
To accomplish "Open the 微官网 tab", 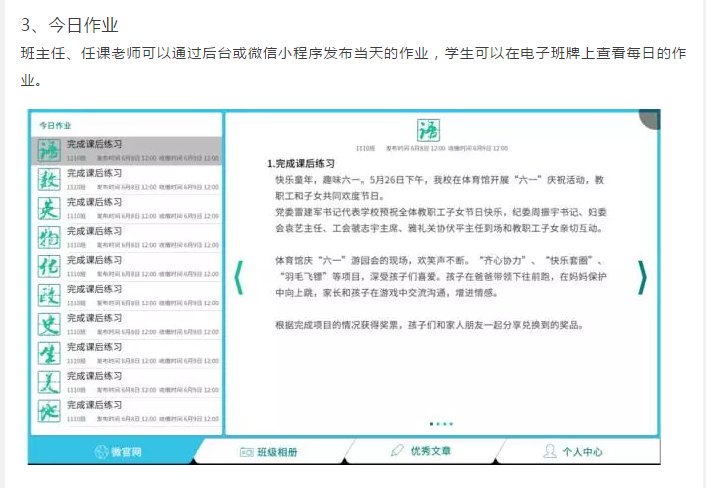I will 118,452.
